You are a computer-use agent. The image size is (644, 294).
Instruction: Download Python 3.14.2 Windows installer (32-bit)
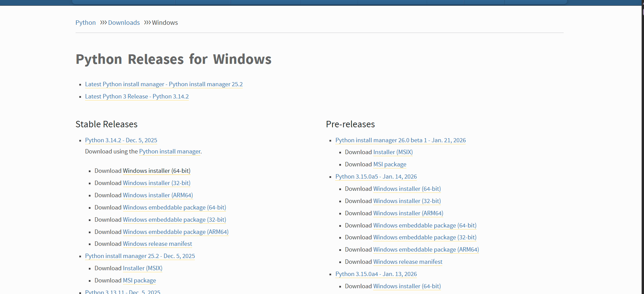point(156,183)
